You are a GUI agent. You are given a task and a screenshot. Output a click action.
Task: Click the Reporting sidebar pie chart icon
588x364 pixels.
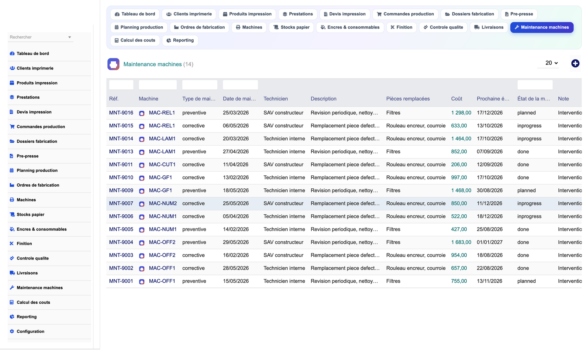tap(12, 317)
